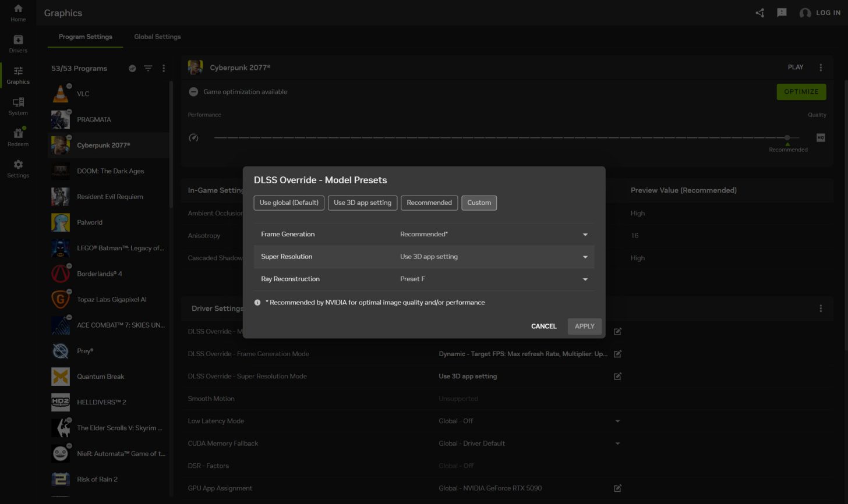Select Risk of Rain 2 in the list
Viewport: 848px width, 504px height.
click(x=108, y=479)
